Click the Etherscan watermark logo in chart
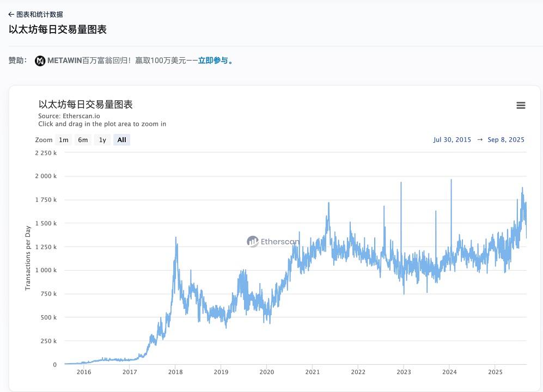543x392 pixels. coord(253,242)
